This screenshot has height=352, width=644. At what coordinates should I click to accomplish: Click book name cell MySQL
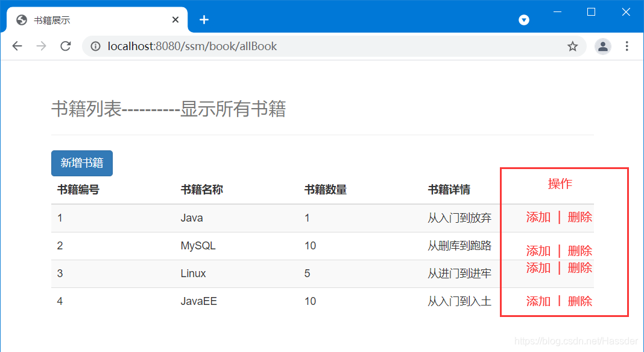click(198, 246)
